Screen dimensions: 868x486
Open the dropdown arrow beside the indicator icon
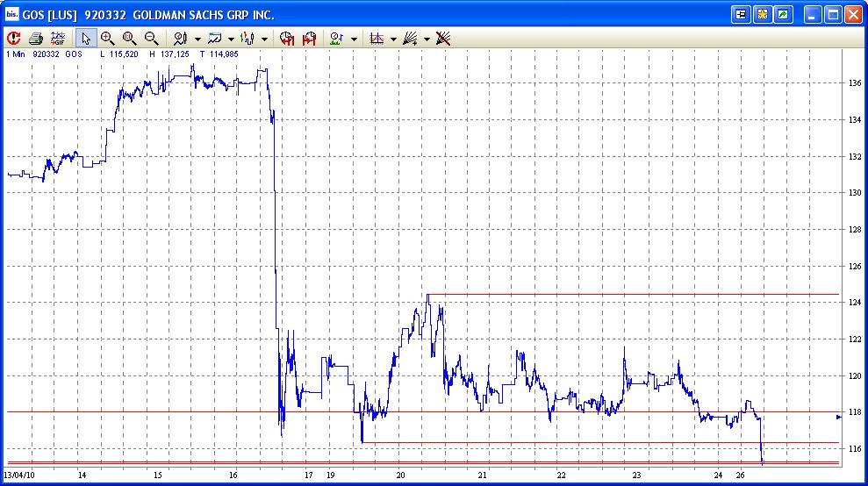(x=197, y=39)
